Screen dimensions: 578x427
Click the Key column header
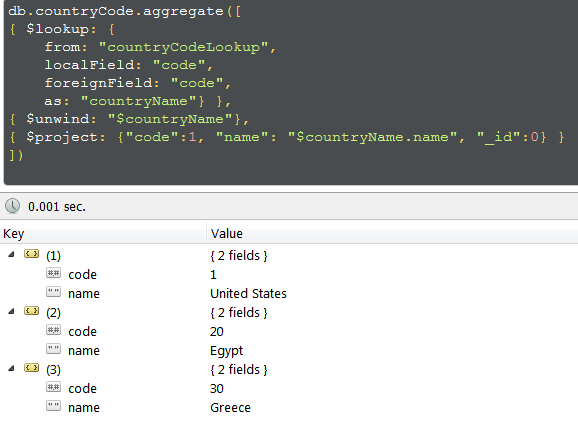tap(103, 233)
